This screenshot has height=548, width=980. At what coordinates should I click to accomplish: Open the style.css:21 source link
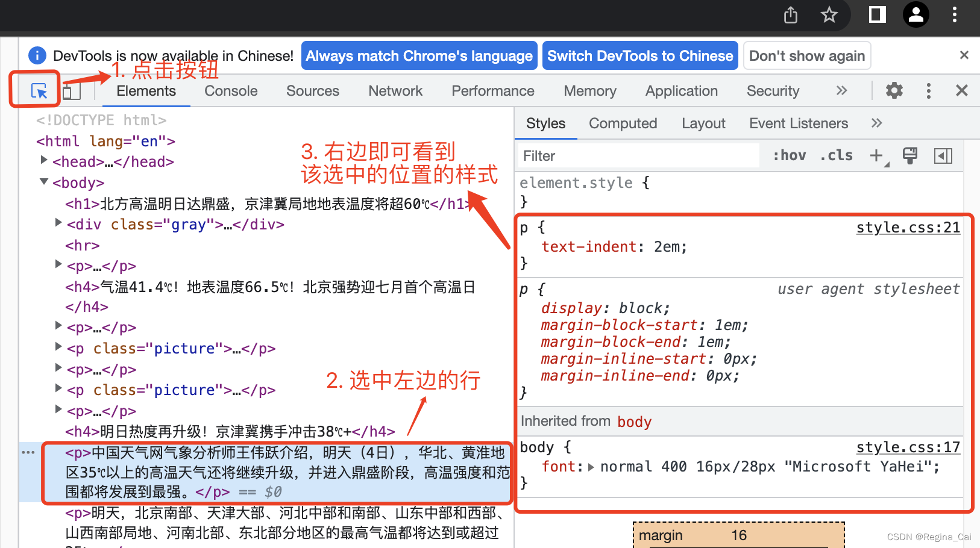pyautogui.click(x=908, y=228)
